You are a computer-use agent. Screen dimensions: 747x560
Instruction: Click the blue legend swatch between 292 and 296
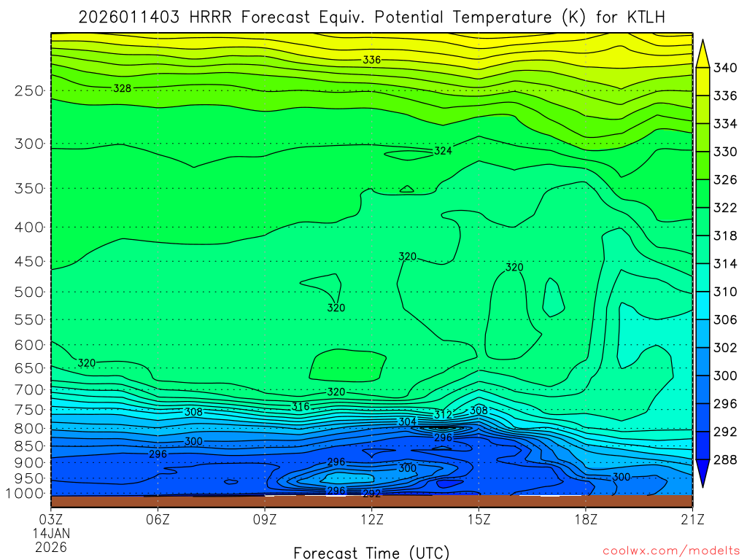[703, 418]
